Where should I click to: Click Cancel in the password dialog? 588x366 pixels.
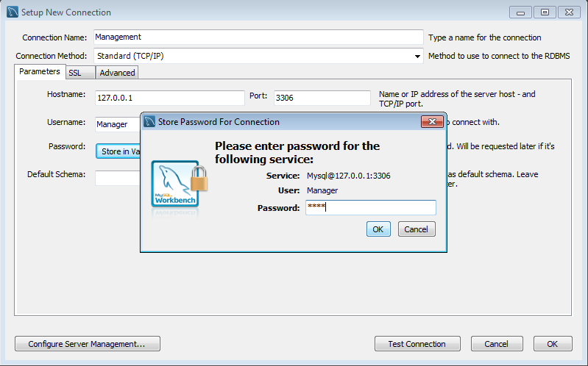point(417,229)
